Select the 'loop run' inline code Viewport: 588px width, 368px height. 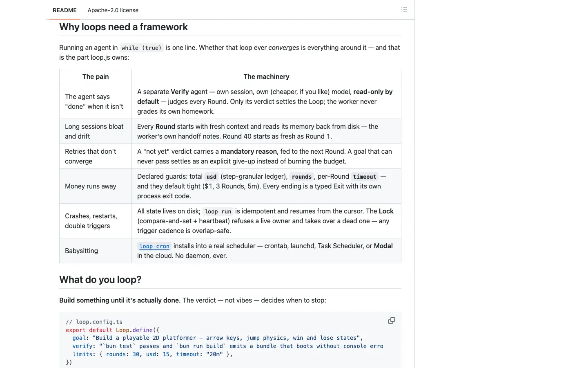218,211
